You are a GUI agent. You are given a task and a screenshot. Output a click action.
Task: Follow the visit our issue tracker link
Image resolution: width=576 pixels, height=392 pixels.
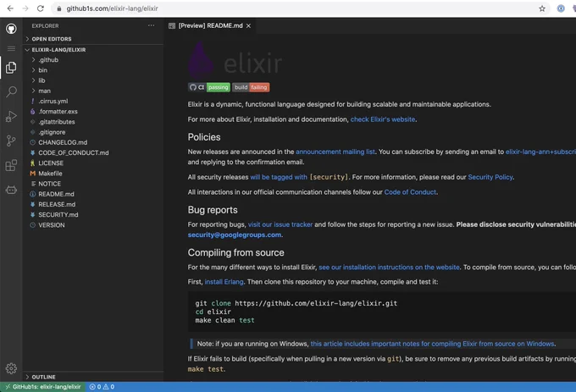click(x=280, y=224)
